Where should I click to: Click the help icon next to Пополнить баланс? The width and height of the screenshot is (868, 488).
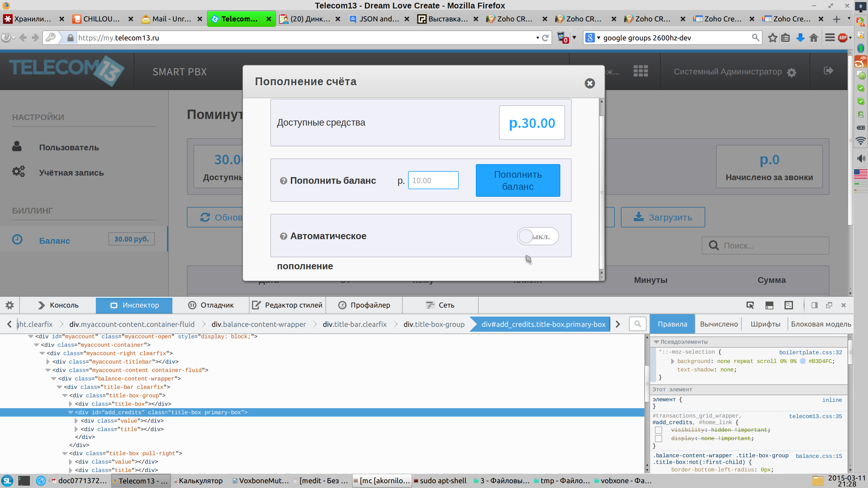[283, 181]
